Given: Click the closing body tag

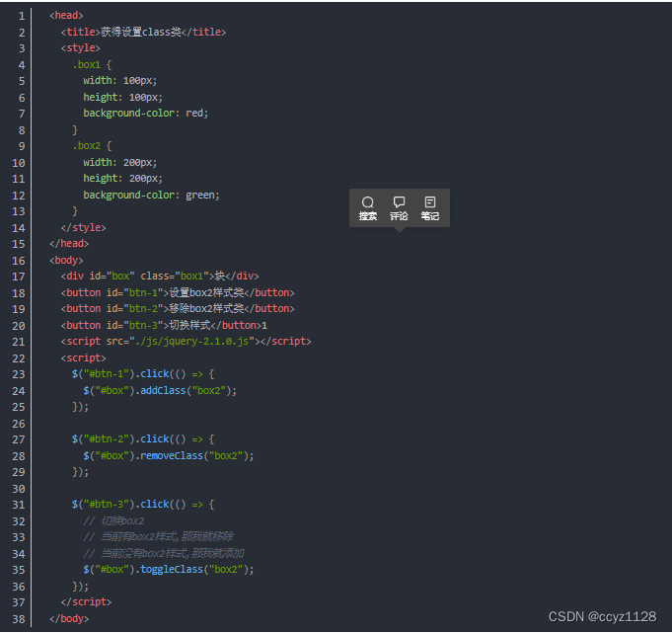Looking at the screenshot, I should [69, 619].
